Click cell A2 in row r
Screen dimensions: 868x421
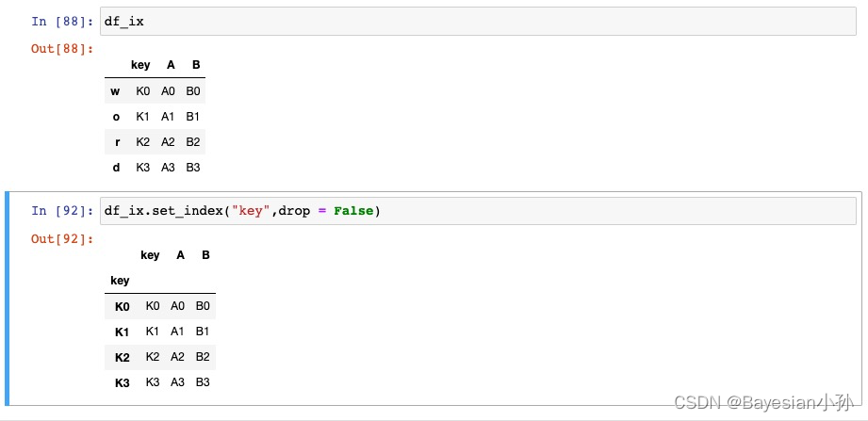click(x=168, y=142)
